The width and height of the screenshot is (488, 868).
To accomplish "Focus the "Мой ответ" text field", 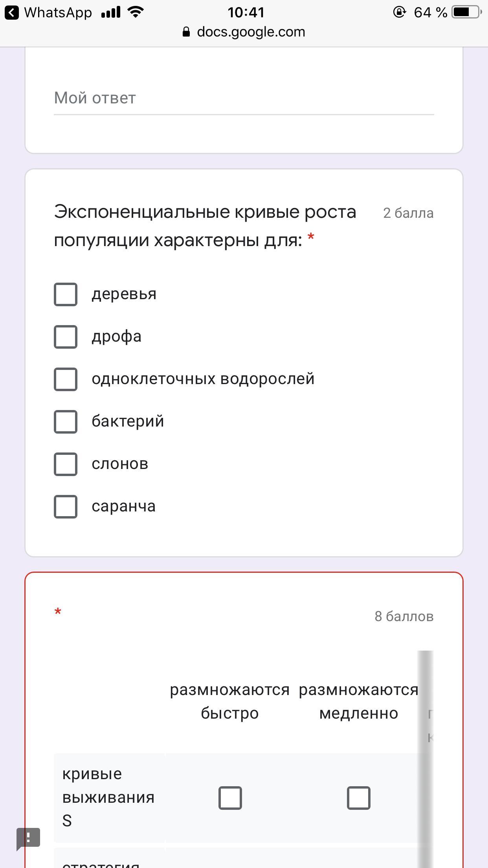I will [x=244, y=98].
